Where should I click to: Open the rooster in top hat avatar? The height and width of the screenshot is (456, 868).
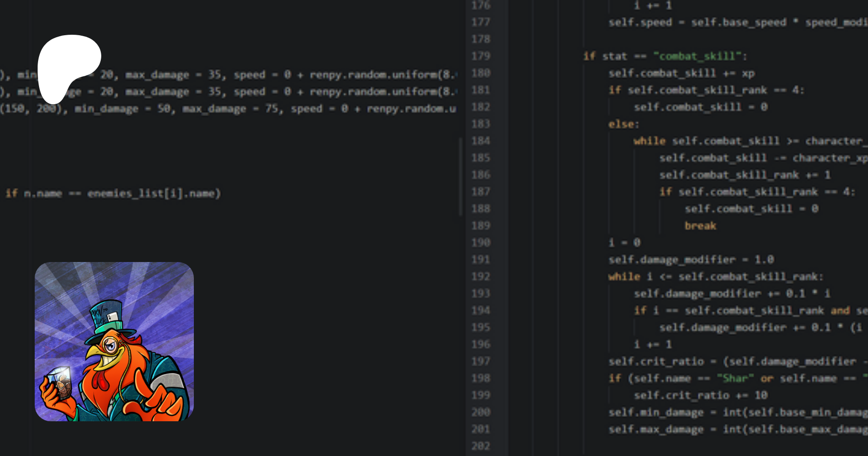pyautogui.click(x=114, y=342)
